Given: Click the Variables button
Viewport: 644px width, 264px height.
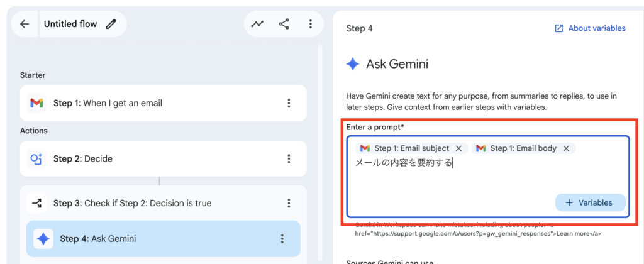Looking at the screenshot, I should pos(589,202).
